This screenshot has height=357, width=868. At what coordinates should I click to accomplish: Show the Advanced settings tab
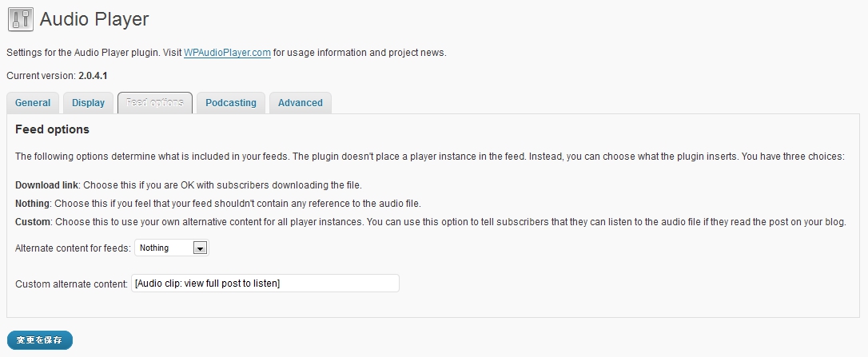301,103
